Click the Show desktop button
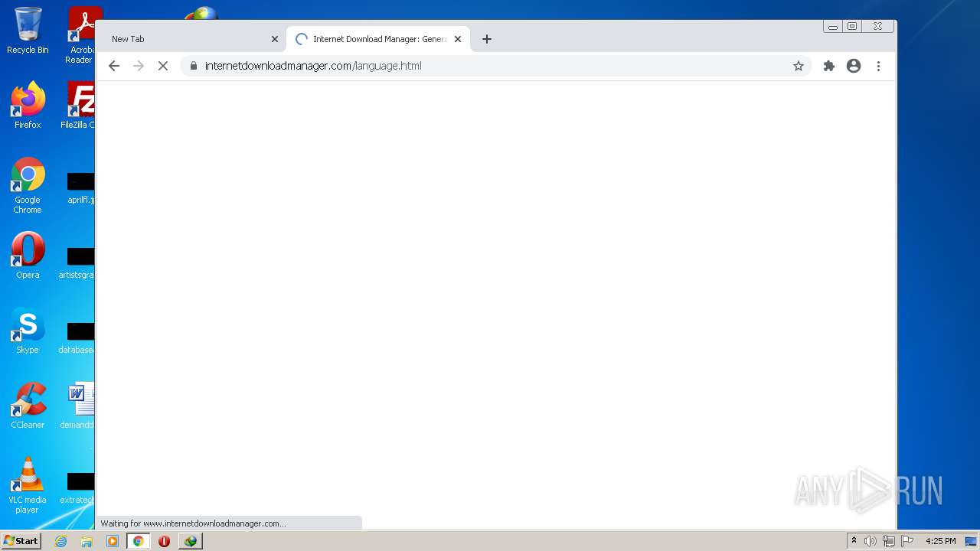The image size is (980, 551). [x=972, y=541]
